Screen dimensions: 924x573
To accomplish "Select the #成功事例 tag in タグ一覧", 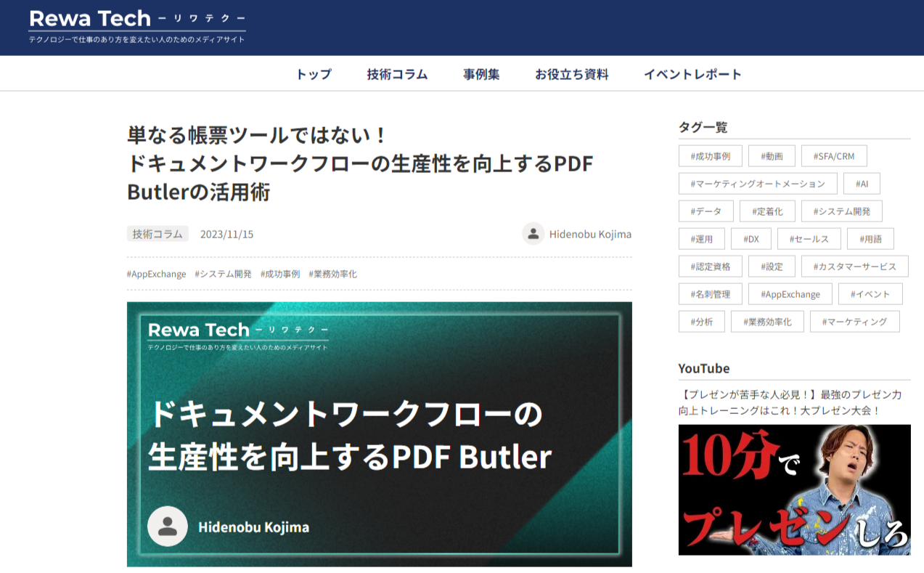I will pos(711,156).
